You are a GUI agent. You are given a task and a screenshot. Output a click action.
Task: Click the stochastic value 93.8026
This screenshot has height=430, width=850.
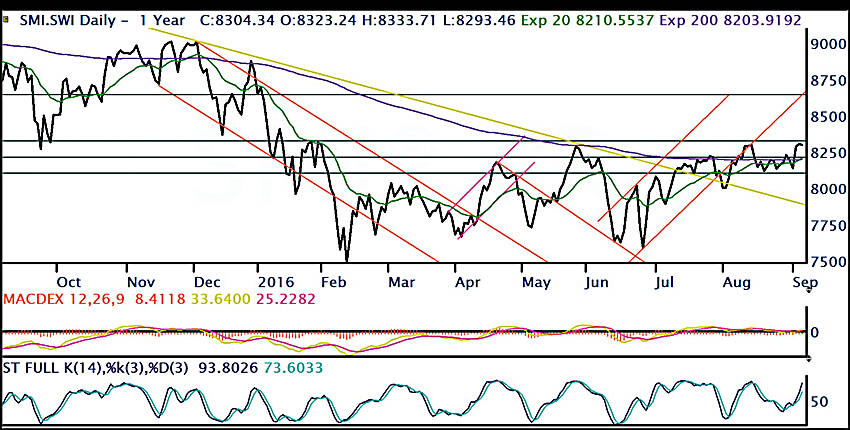pos(227,368)
